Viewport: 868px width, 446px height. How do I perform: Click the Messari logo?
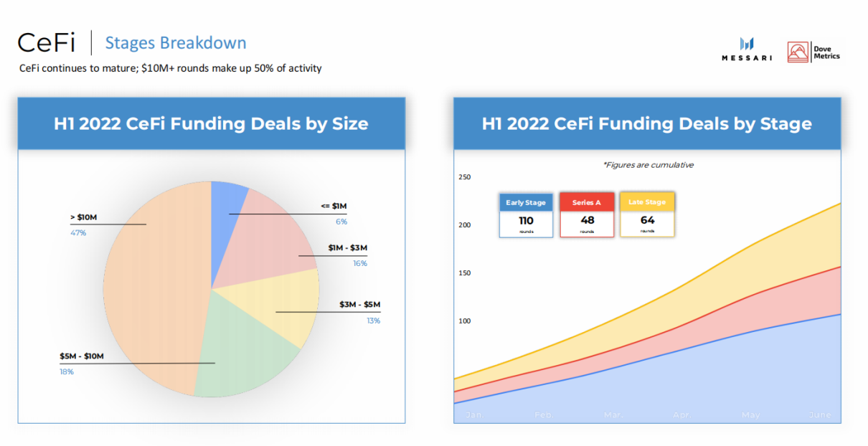coord(746,49)
